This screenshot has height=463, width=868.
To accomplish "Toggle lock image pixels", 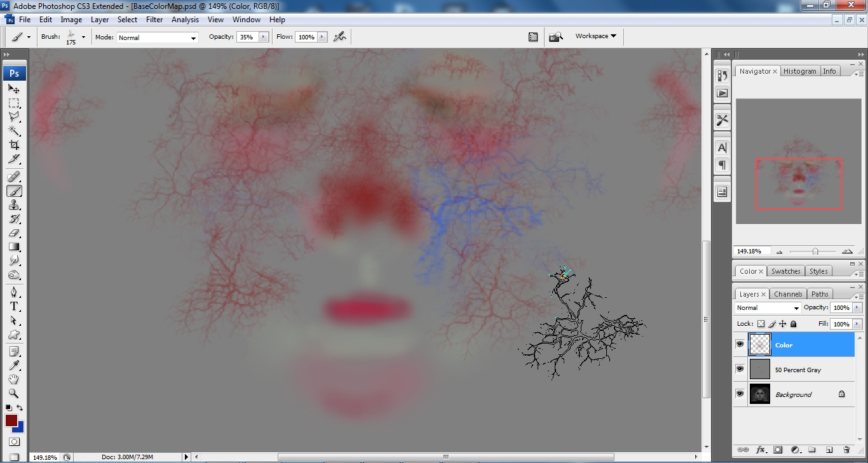I will (771, 324).
